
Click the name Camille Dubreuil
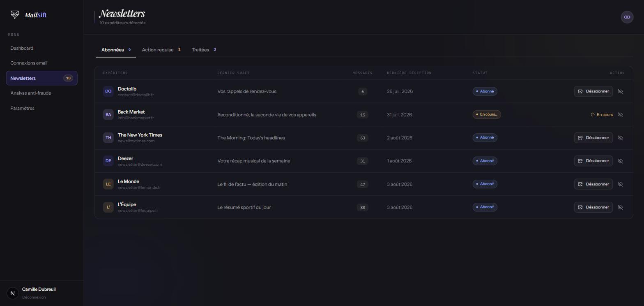pos(39,290)
